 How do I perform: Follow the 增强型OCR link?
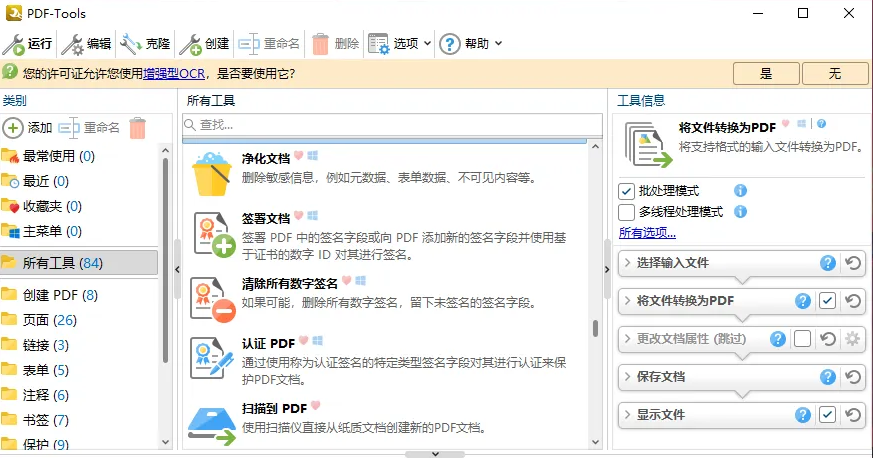coord(174,73)
